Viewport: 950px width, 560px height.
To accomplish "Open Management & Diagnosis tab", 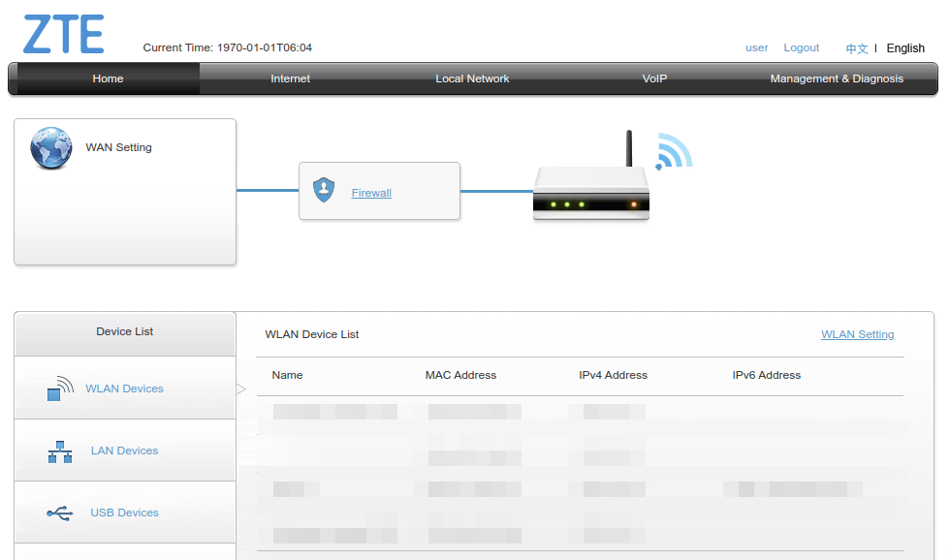I will (x=837, y=78).
